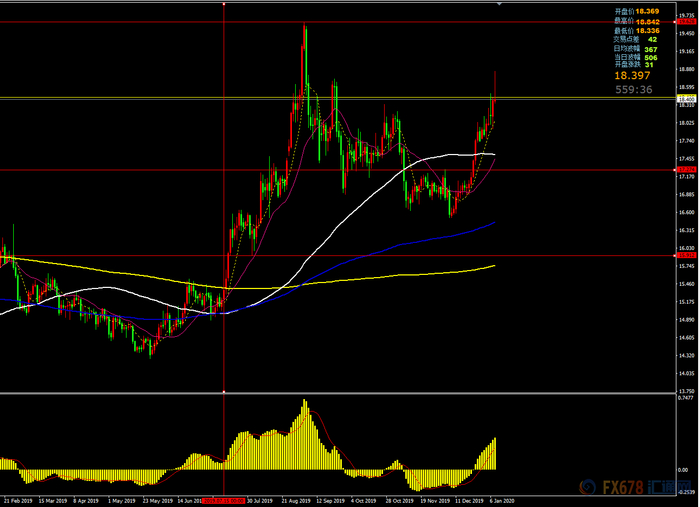Click the 0.7477 indicator scale value
The height and width of the screenshot is (507, 700).
coord(686,398)
